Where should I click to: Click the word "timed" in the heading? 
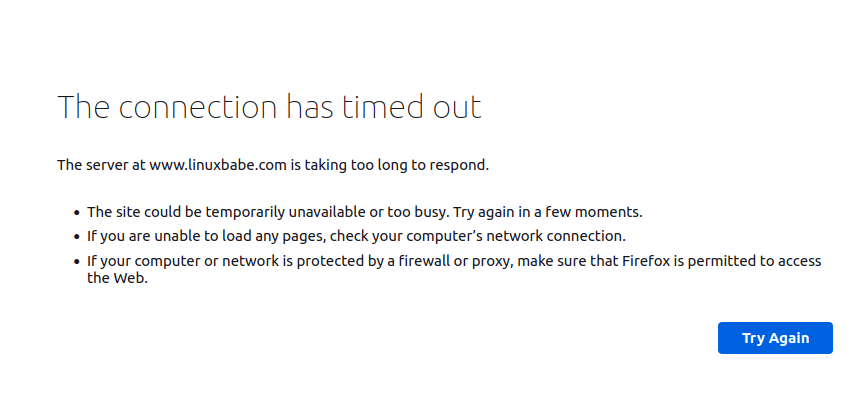pyautogui.click(x=381, y=107)
